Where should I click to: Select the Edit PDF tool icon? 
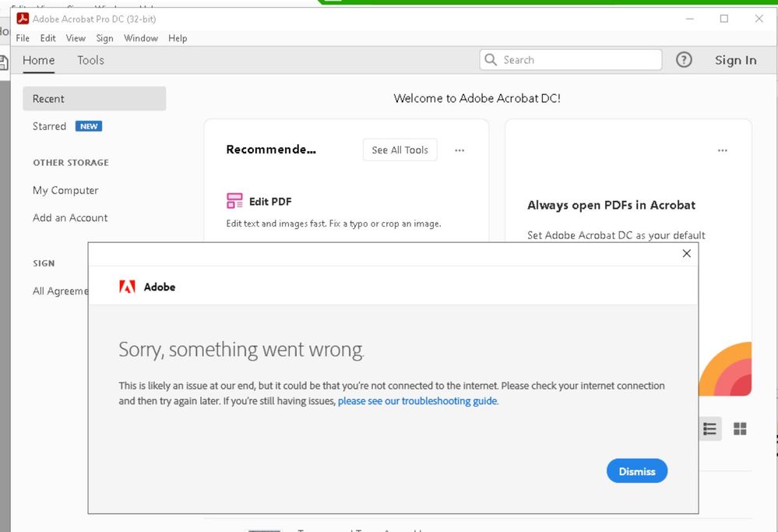[234, 200]
